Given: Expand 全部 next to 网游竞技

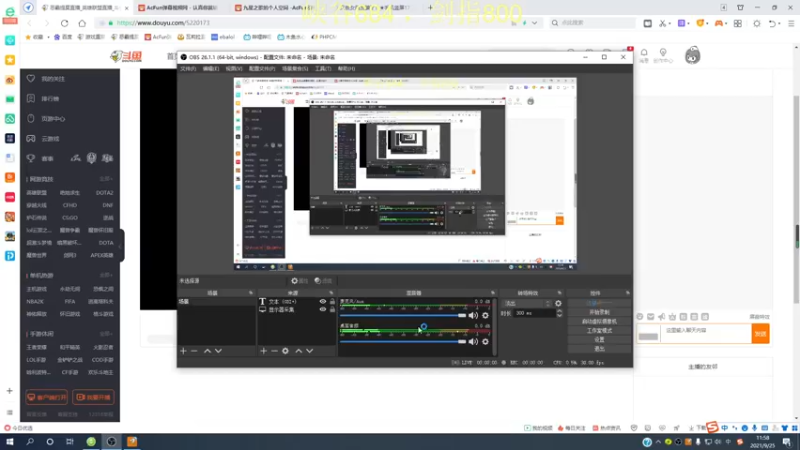Looking at the screenshot, I should click(106, 180).
